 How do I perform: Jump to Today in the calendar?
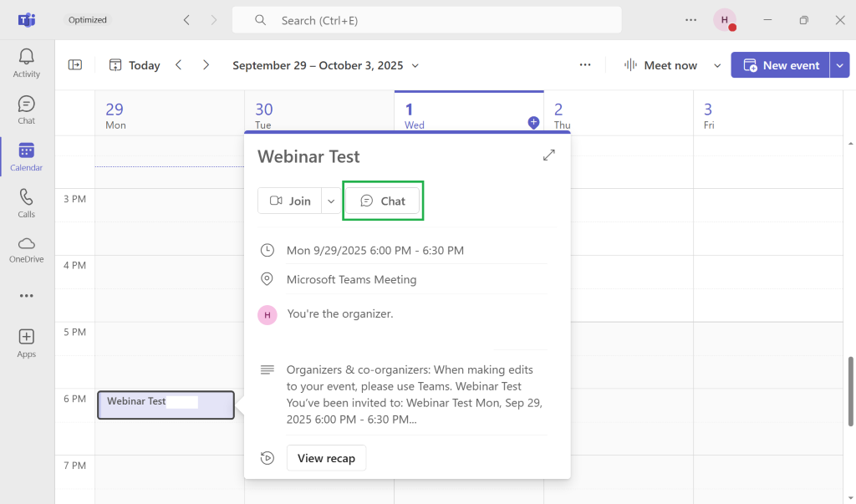coord(135,65)
